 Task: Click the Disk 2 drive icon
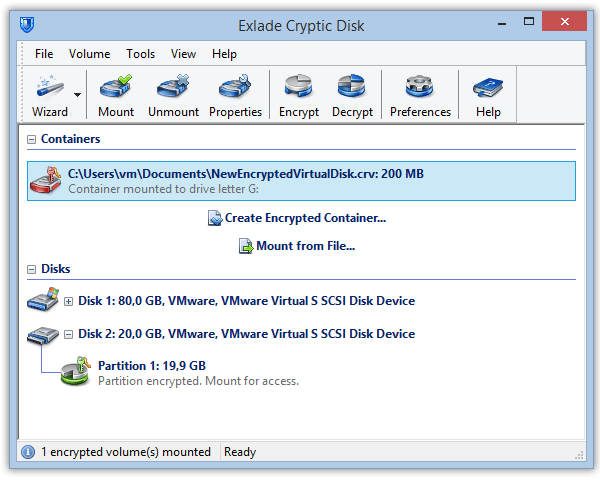[x=43, y=335]
